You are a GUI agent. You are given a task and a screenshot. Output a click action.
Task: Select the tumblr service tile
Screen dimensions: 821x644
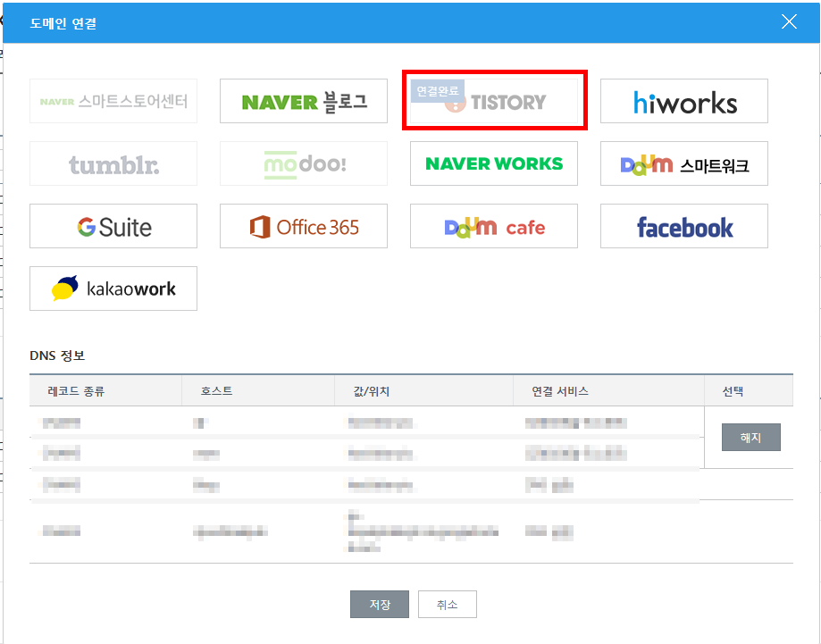coord(113,163)
